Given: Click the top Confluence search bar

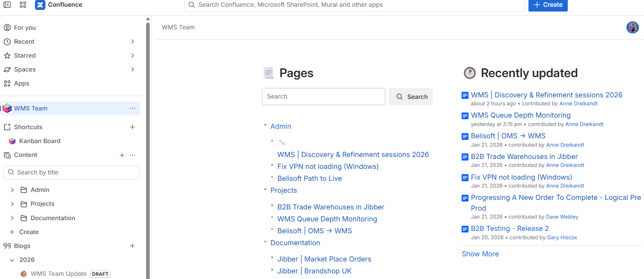Looking at the screenshot, I should (x=355, y=5).
